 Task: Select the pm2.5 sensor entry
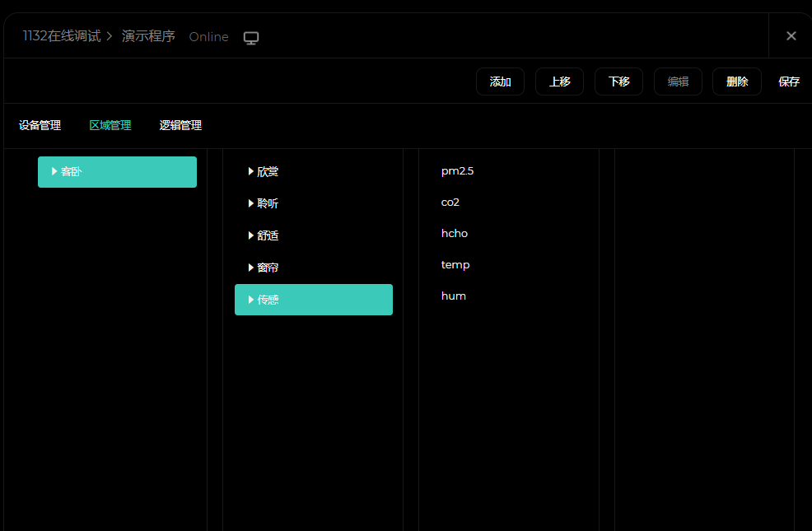(x=457, y=171)
